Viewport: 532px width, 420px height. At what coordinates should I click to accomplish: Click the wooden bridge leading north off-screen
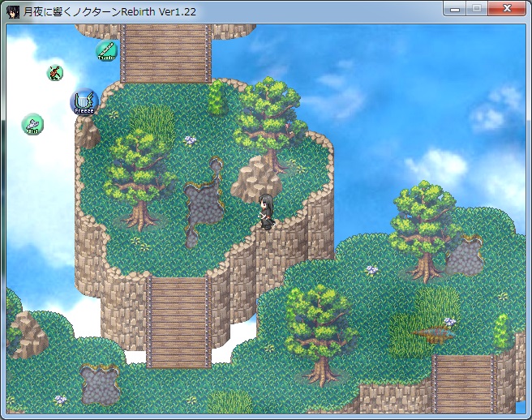click(x=166, y=52)
